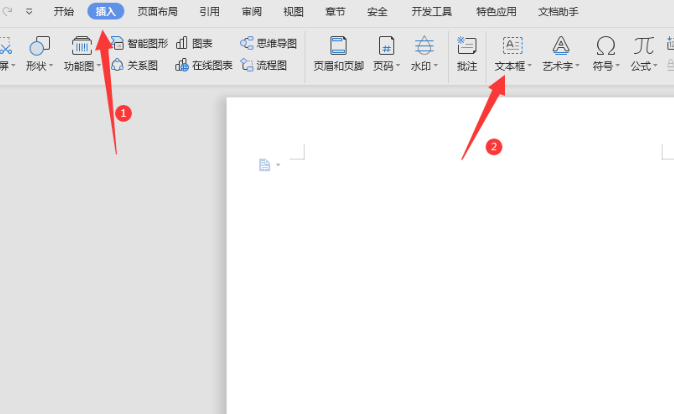Expand the Shapes (形状) dropdown arrow
The height and width of the screenshot is (414, 674).
click(x=51, y=66)
